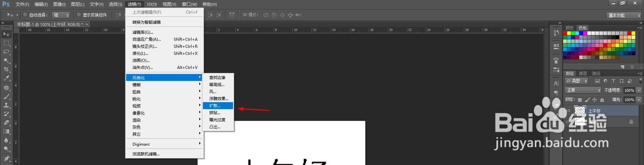The height and width of the screenshot is (165, 644).
Task: Open the Brush Presets panel icon
Action: click(x=556, y=70)
